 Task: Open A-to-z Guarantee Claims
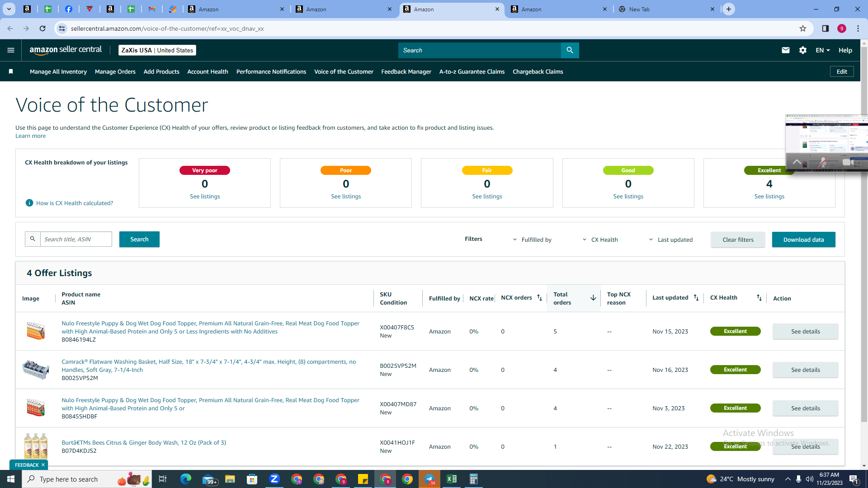click(x=472, y=71)
